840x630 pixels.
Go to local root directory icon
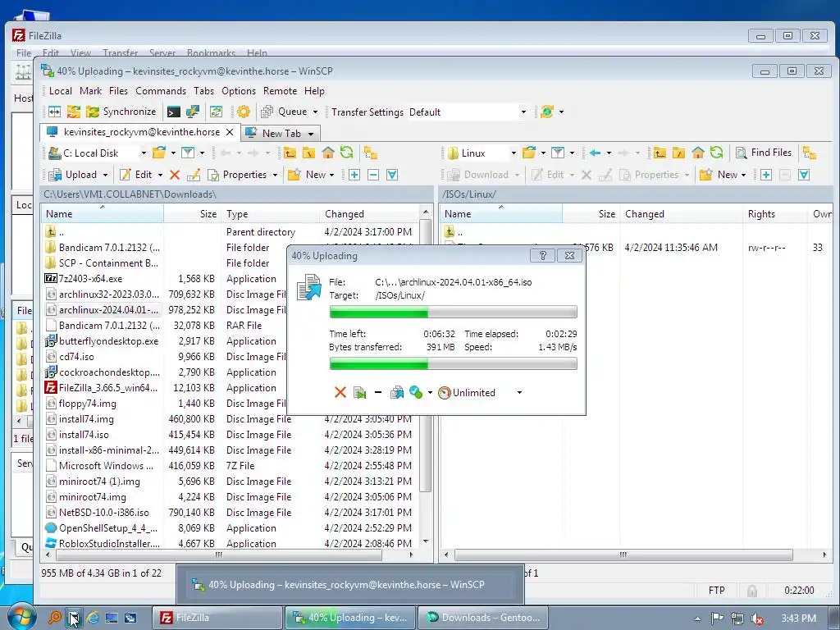309,153
